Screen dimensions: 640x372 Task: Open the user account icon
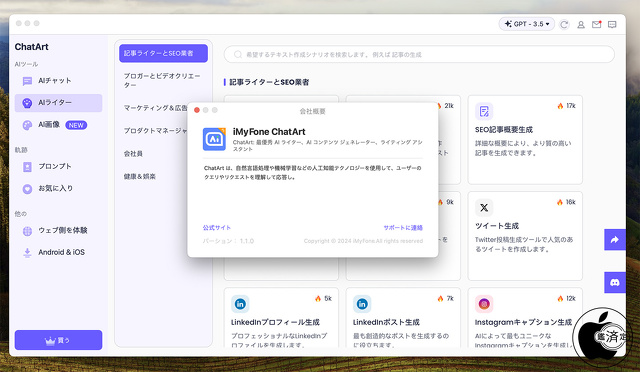(x=580, y=25)
